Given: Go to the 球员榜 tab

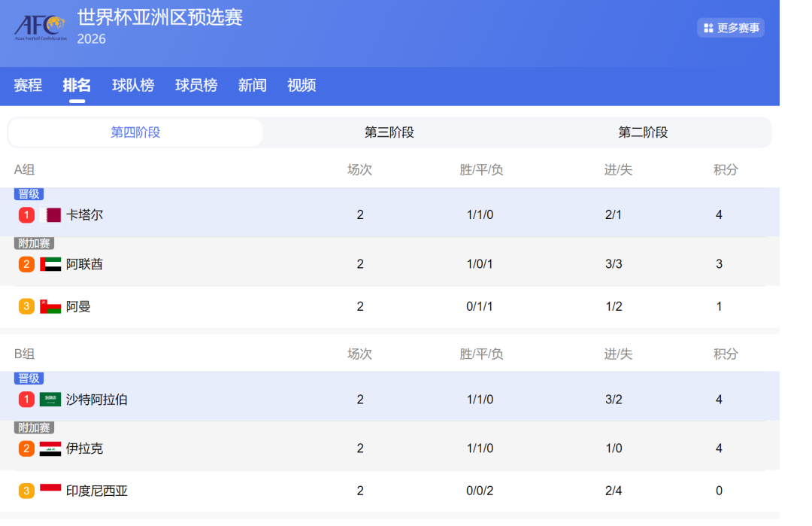Looking at the screenshot, I should pos(196,86).
